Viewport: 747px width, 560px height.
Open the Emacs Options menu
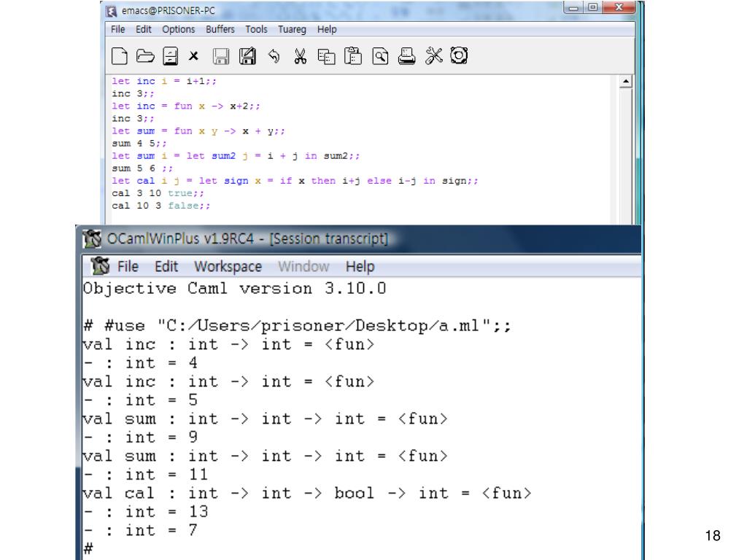coord(179,29)
